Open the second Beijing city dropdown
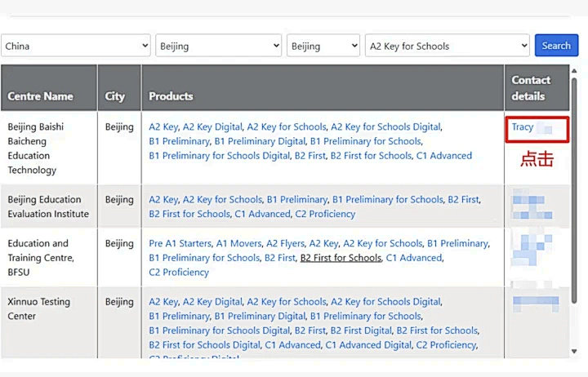The width and height of the screenshot is (588, 377). pyautogui.click(x=323, y=46)
